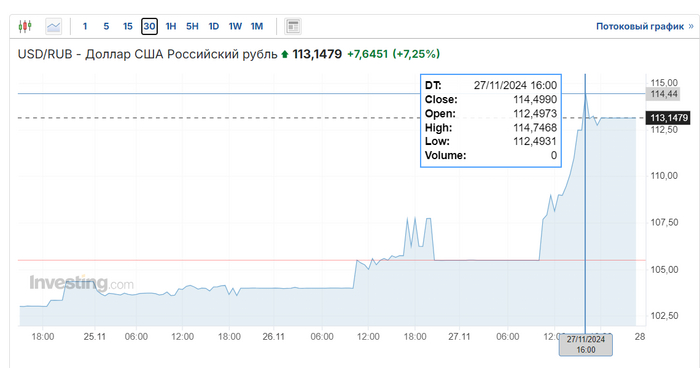Select the area chart type icon
Image resolution: width=700 pixels, height=368 pixels.
pyautogui.click(x=54, y=26)
